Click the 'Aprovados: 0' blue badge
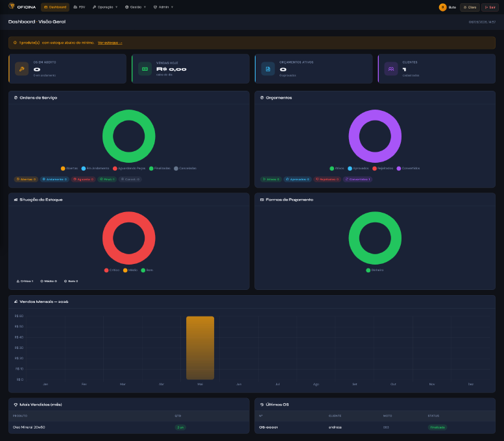The height and width of the screenshot is (441, 504). [x=297, y=180]
